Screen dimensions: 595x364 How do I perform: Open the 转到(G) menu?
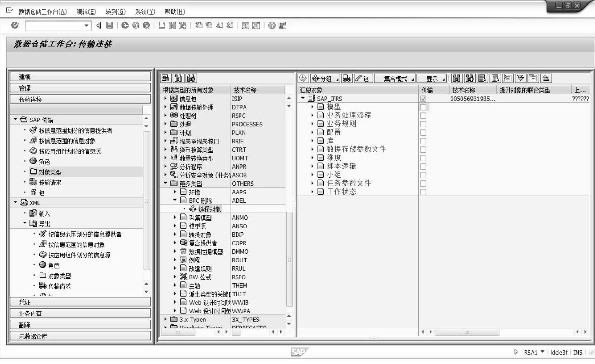point(116,11)
